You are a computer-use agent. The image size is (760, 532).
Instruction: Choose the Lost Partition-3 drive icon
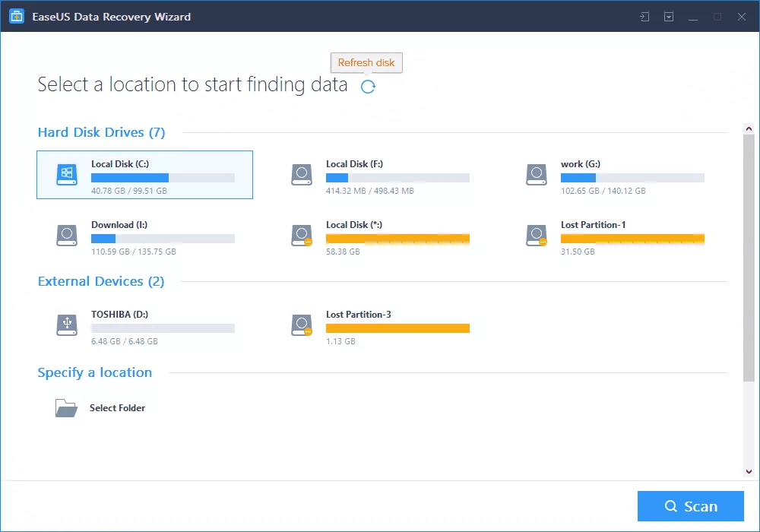(x=302, y=325)
